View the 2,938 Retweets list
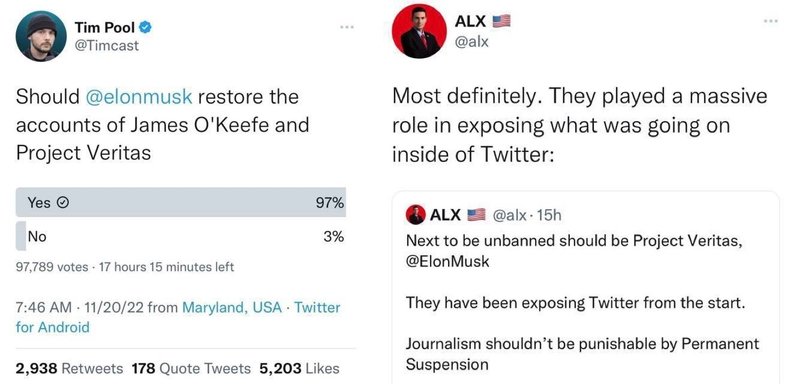This screenshot has height=384, width=800. [69, 368]
